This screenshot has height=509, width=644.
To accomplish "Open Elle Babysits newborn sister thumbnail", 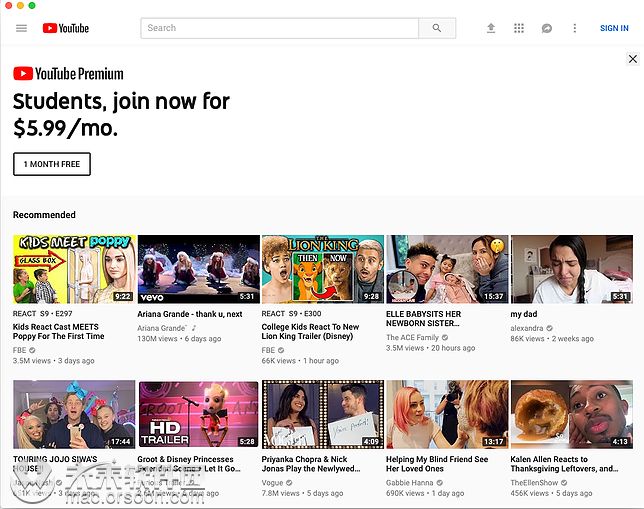I will tap(447, 269).
